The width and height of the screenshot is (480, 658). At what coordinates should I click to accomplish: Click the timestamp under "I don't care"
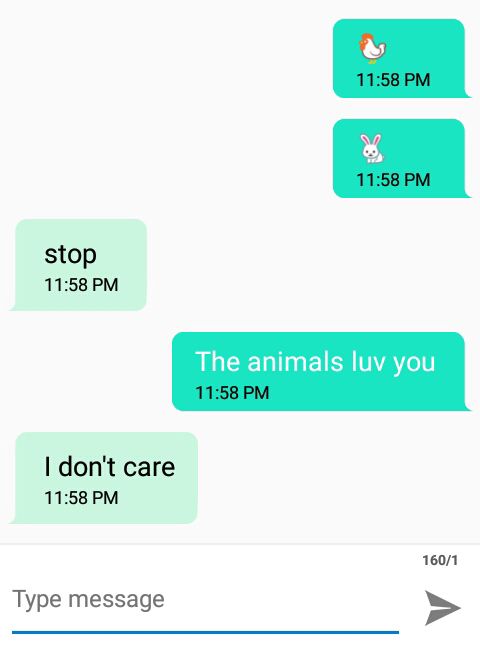[x=81, y=498]
